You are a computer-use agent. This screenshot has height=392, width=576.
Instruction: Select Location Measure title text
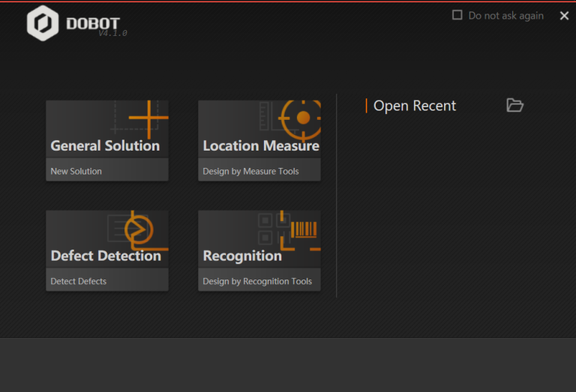(x=261, y=145)
